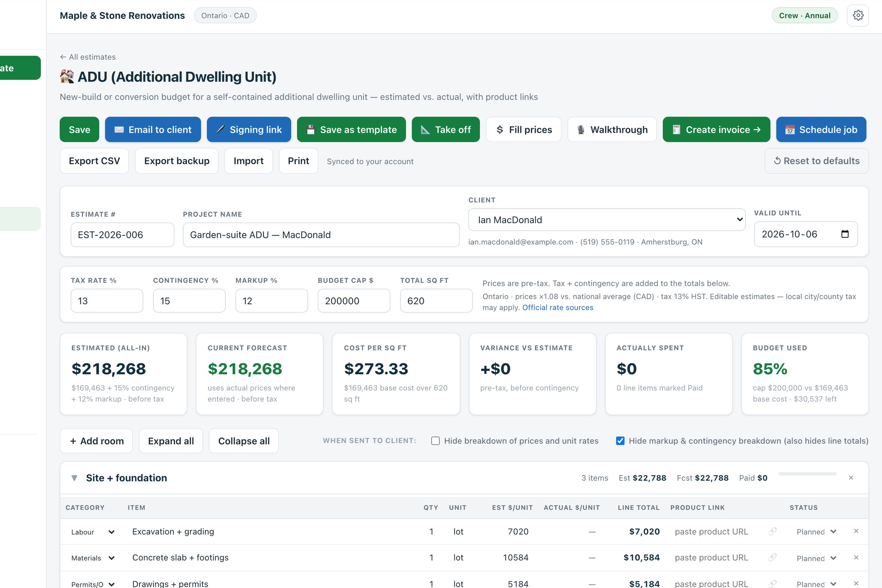Remove the Concrete slab + footings line item

tap(856, 558)
